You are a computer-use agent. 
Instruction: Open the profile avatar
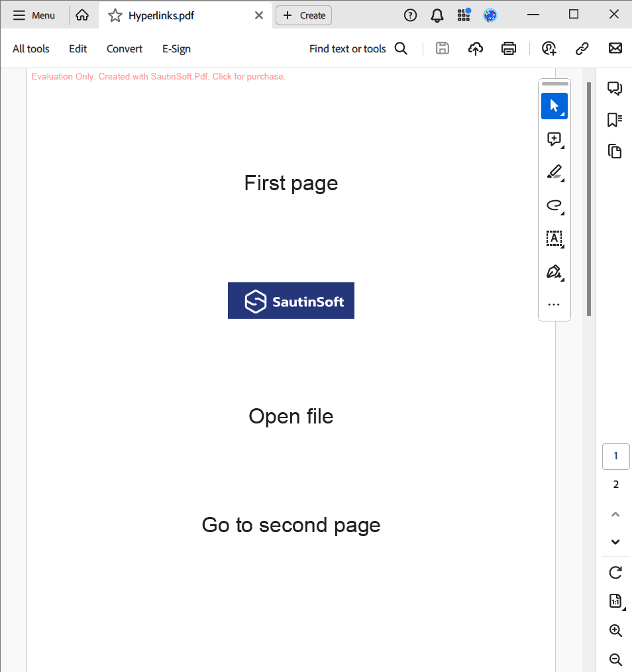[x=490, y=15]
